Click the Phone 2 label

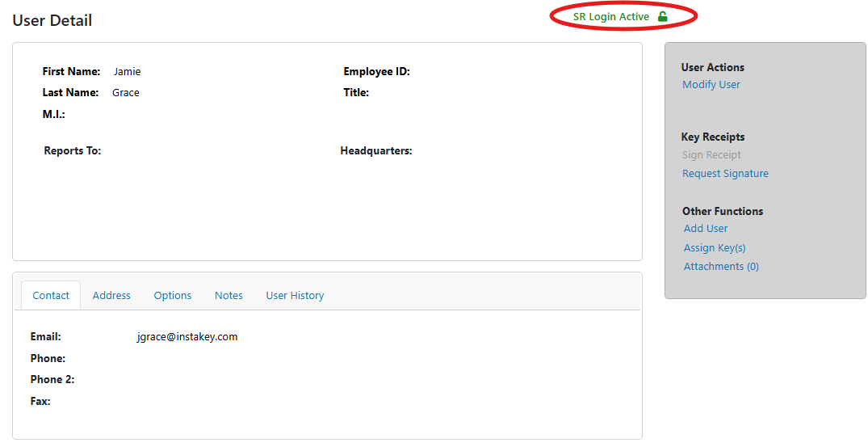52,379
